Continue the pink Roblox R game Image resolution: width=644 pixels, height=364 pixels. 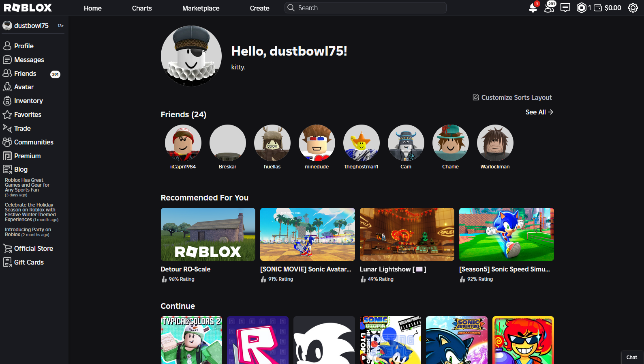[258, 340]
